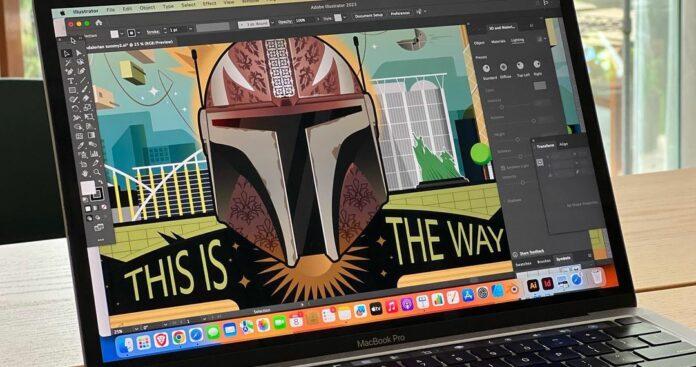696x367 pixels.
Task: Pick the Eraser tool
Action: (x=86, y=98)
